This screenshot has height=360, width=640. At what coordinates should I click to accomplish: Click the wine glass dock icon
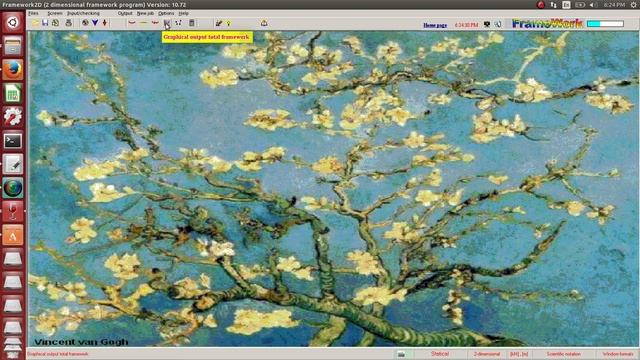(x=13, y=212)
